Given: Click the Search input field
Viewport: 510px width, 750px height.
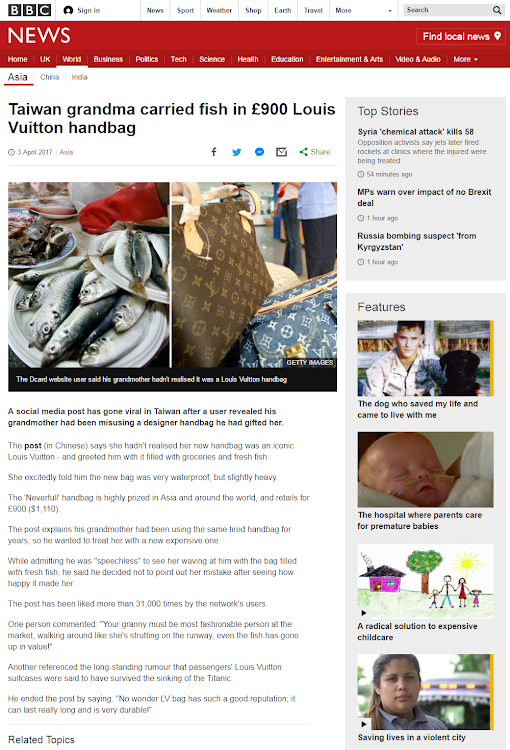Looking at the screenshot, I should (x=447, y=10).
